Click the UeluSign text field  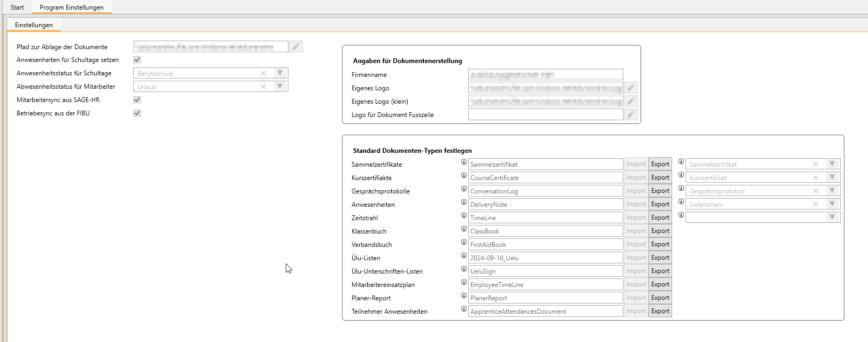tap(546, 271)
